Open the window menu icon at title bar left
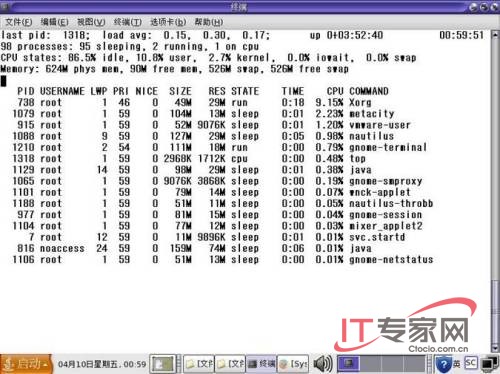 tap(5, 6)
